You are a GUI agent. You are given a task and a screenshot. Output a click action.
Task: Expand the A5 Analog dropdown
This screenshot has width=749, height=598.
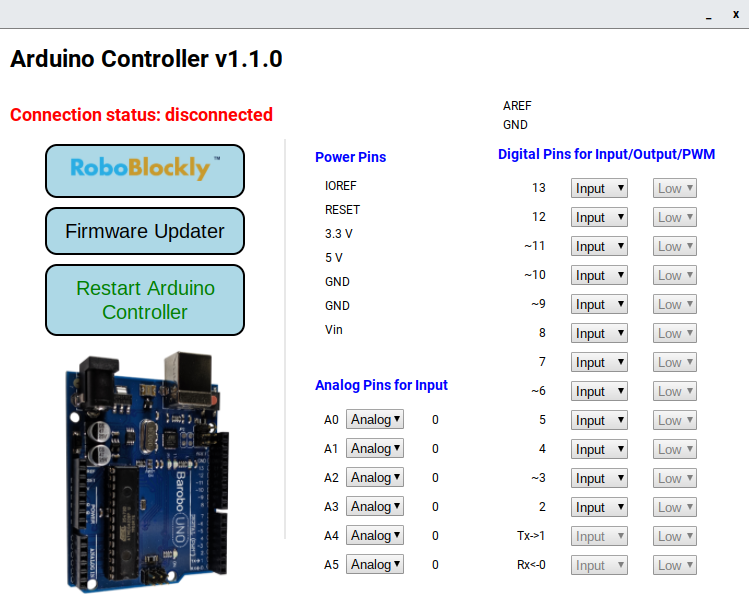coord(375,565)
